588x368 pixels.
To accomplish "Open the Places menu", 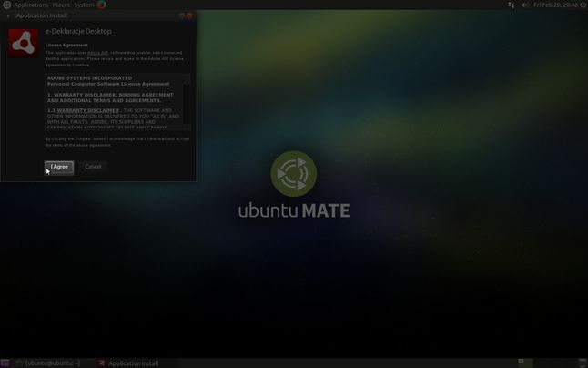I will tap(61, 5).
